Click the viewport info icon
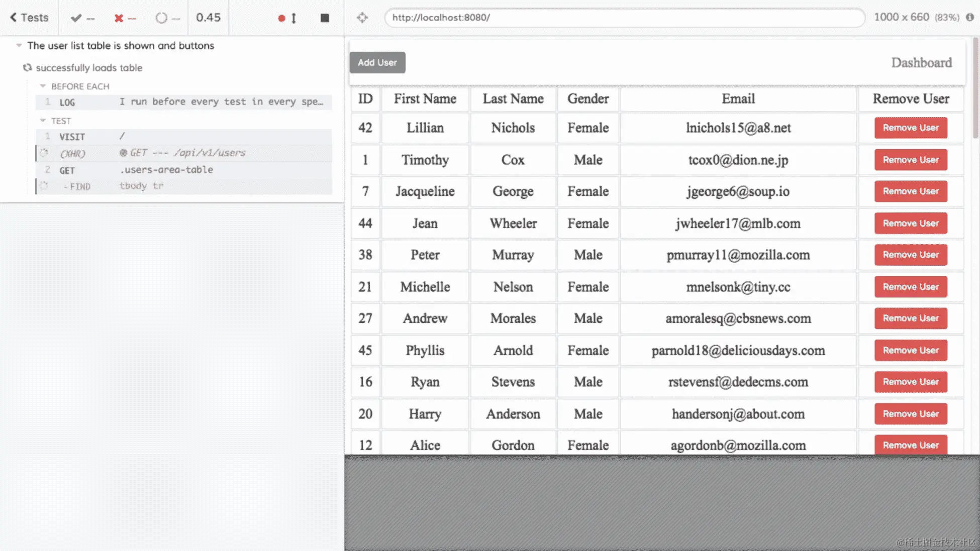 (x=970, y=17)
